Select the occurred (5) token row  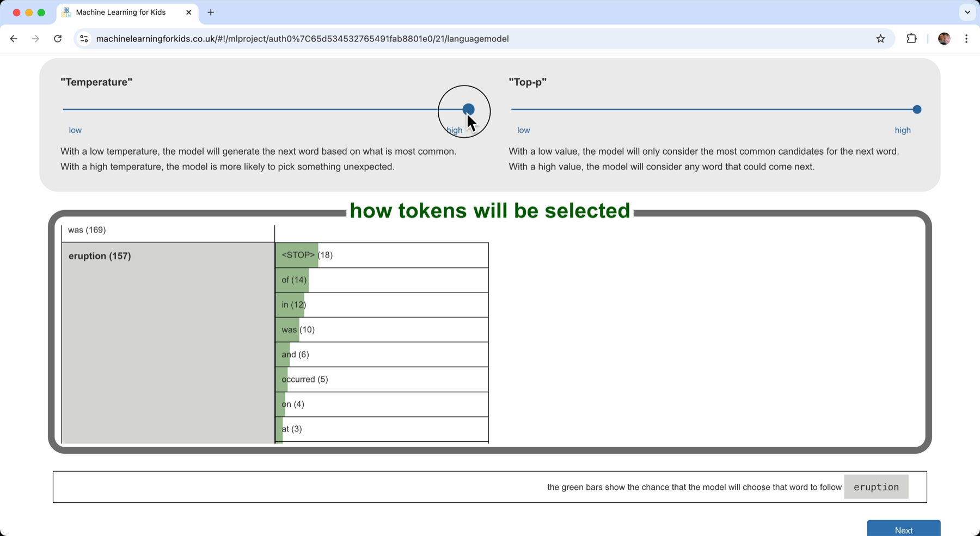tap(381, 379)
